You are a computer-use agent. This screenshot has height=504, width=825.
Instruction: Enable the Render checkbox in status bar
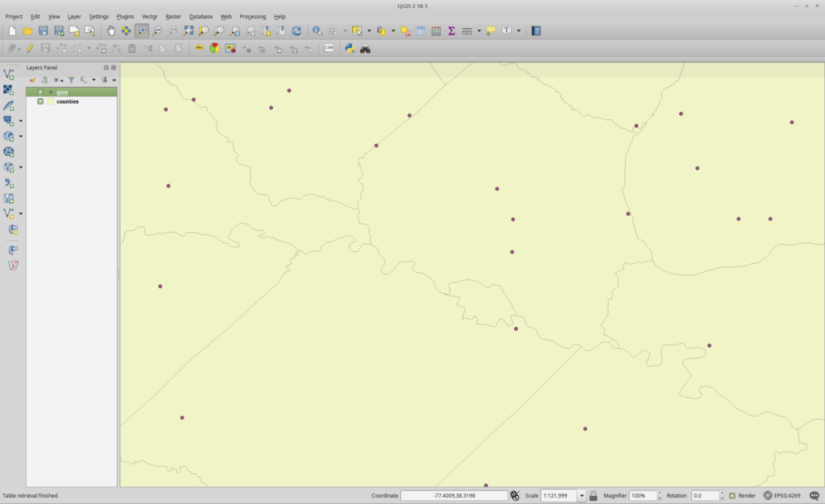tap(732, 495)
